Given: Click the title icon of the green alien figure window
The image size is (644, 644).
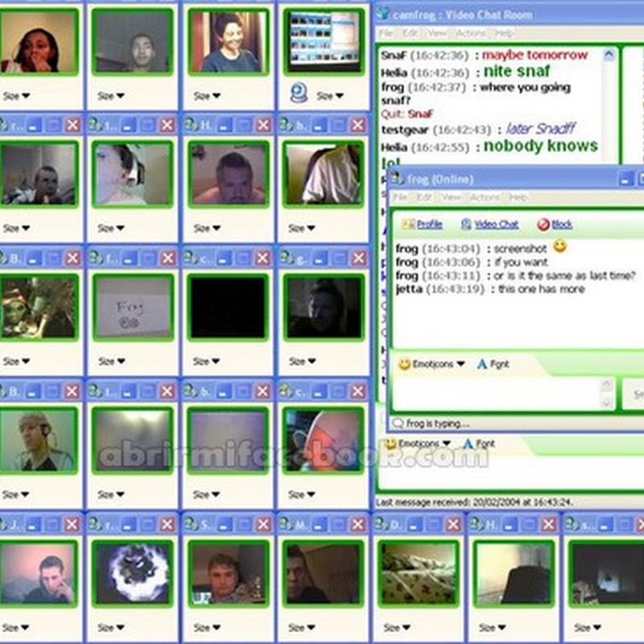Looking at the screenshot, I should (x=4, y=258).
